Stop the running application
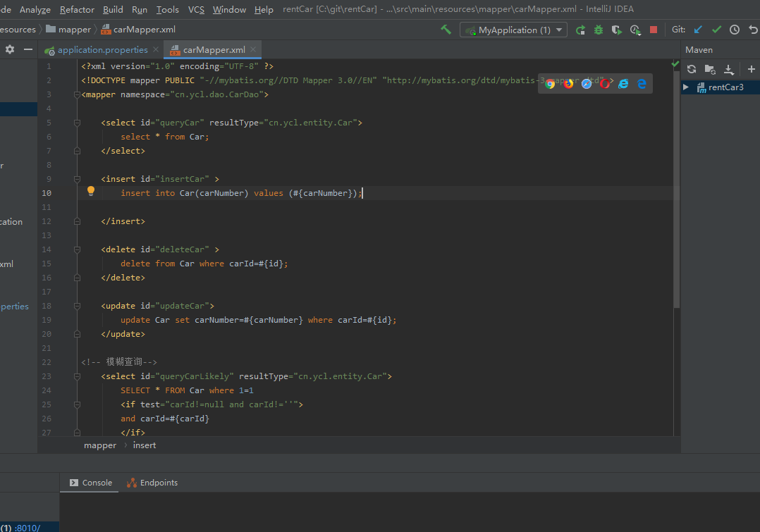The image size is (760, 532). pos(654,30)
